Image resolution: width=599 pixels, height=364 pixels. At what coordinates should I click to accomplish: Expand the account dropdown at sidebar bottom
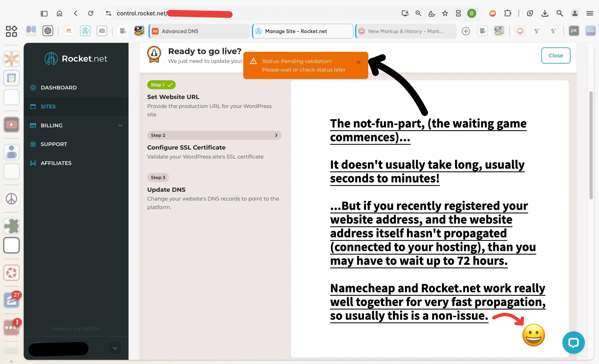[x=115, y=348]
